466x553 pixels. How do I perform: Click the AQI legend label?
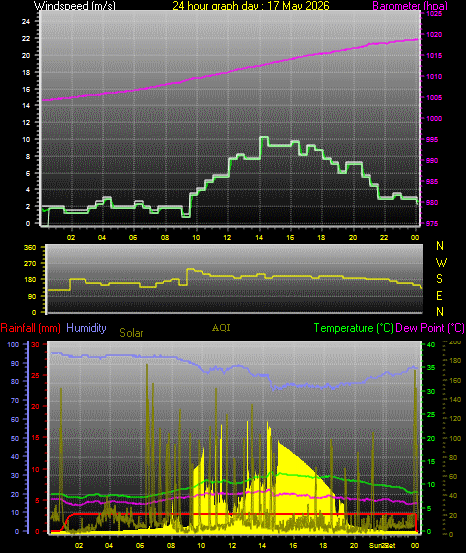(x=221, y=328)
